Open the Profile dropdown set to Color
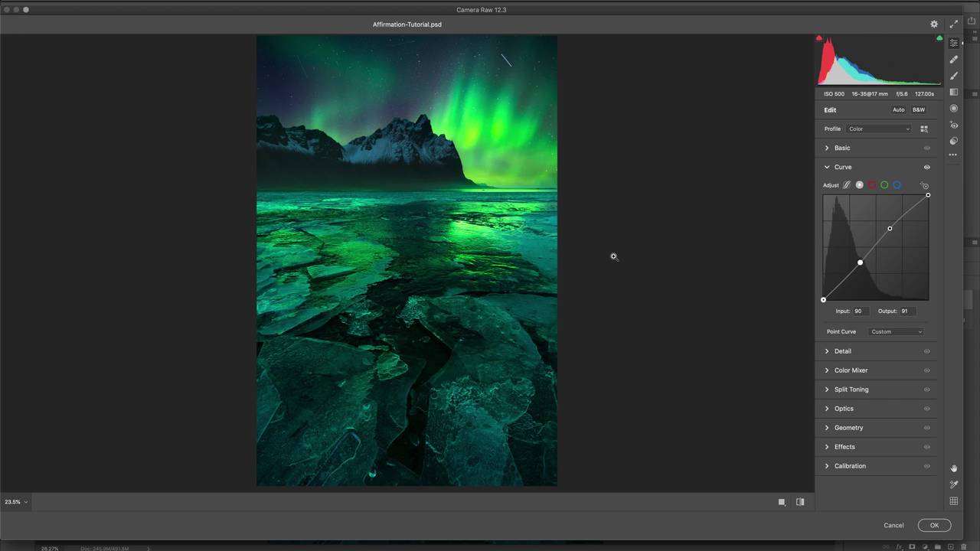Image resolution: width=980 pixels, height=551 pixels. pyautogui.click(x=879, y=129)
